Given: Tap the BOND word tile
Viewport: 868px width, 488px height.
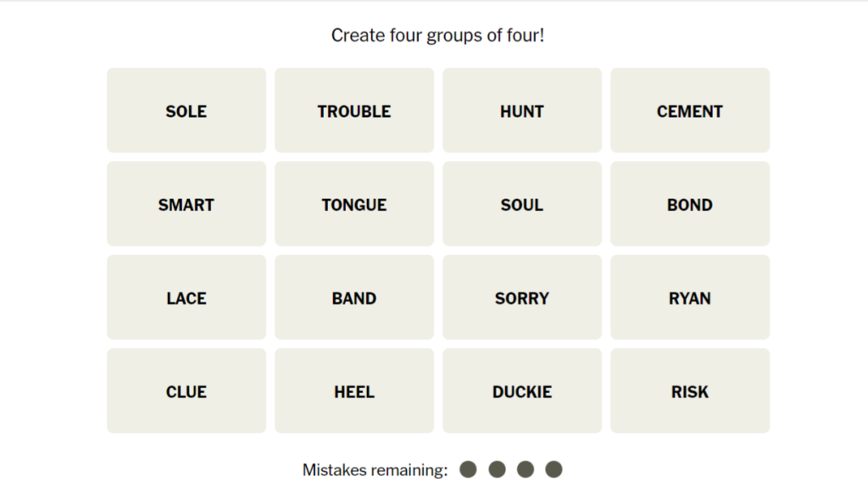Looking at the screenshot, I should click(690, 204).
